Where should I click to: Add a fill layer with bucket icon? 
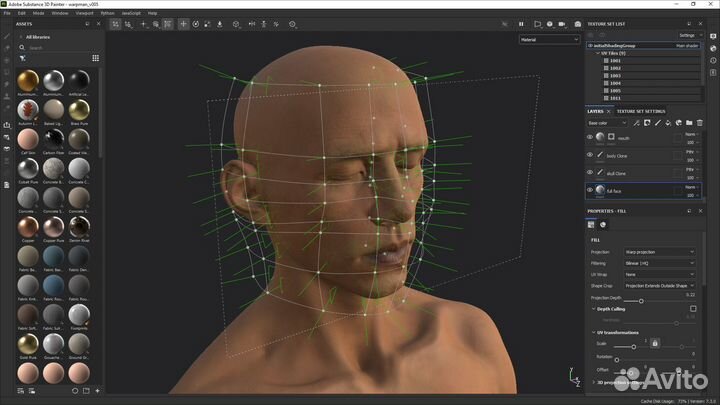click(x=668, y=123)
